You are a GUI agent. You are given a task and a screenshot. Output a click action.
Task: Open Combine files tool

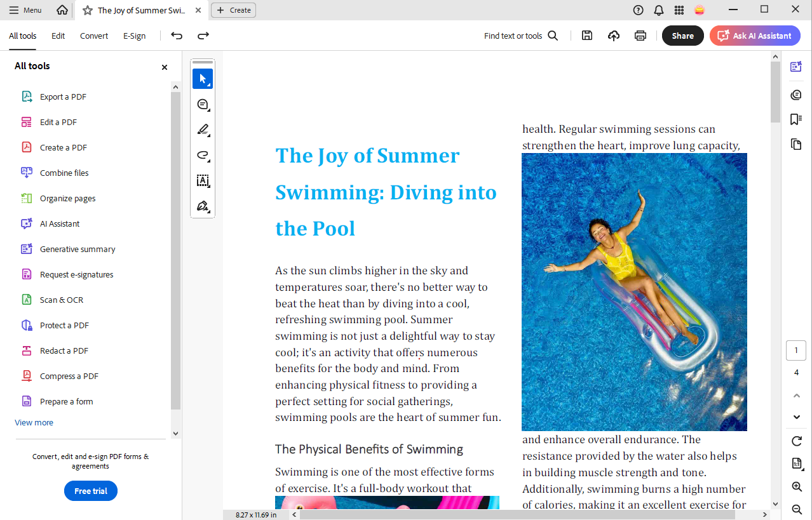click(64, 173)
